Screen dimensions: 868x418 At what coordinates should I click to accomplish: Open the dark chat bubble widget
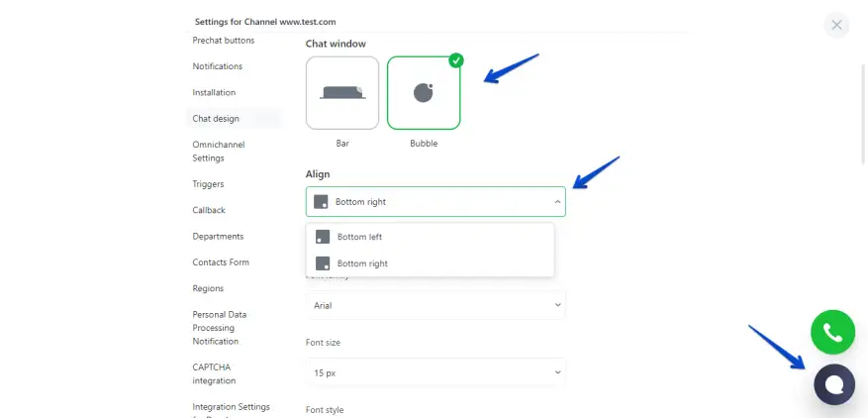tap(833, 384)
